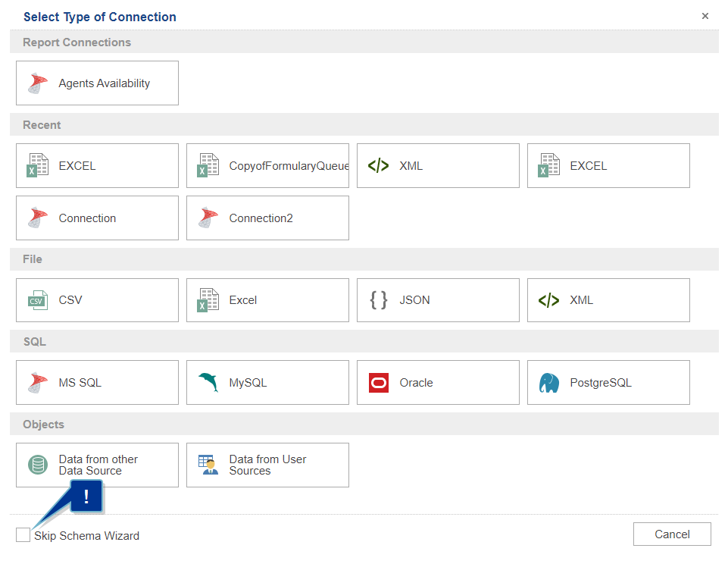Image resolution: width=728 pixels, height=564 pixels.
Task: Choose the XML icon in File section
Action: (548, 300)
